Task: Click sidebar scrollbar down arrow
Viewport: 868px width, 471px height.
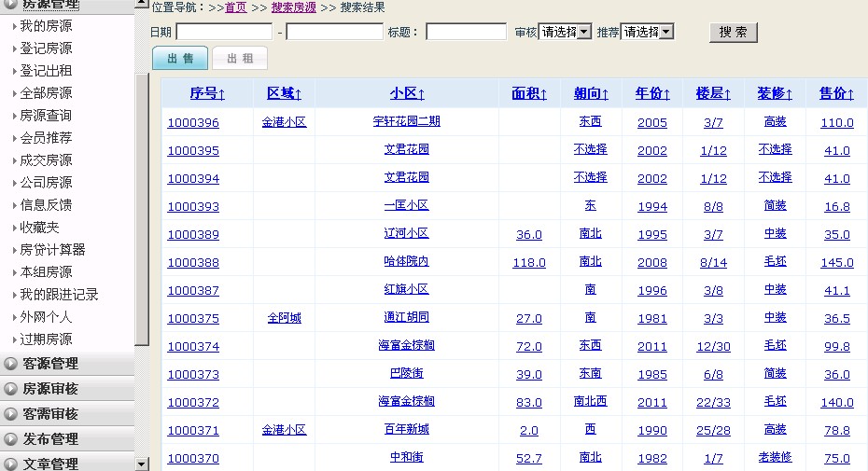Action: [142, 464]
